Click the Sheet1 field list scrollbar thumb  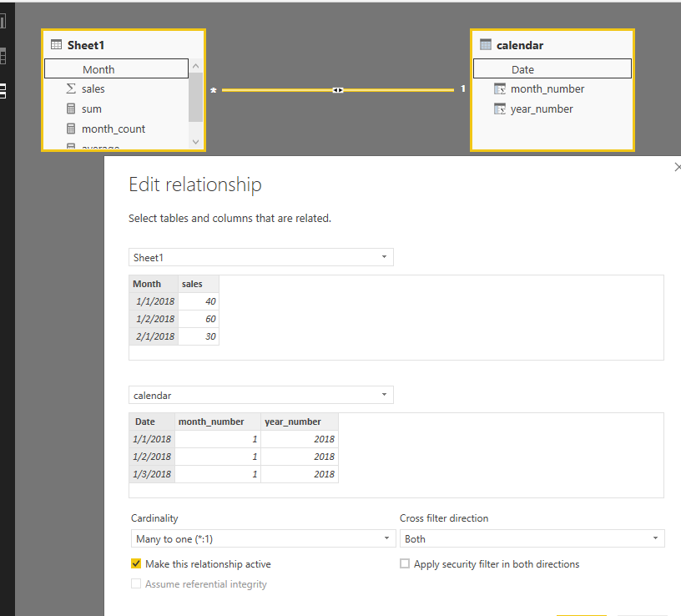click(x=195, y=98)
